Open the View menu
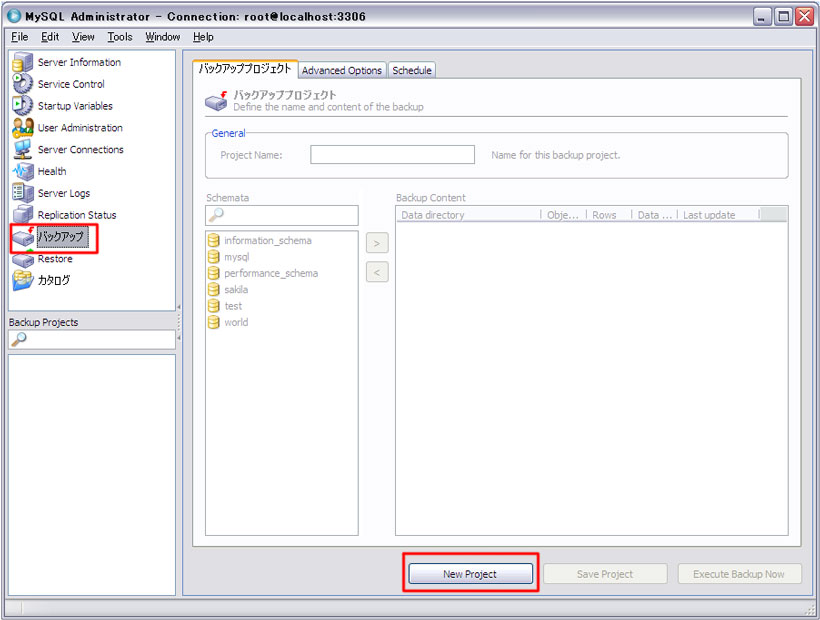 tap(83, 37)
